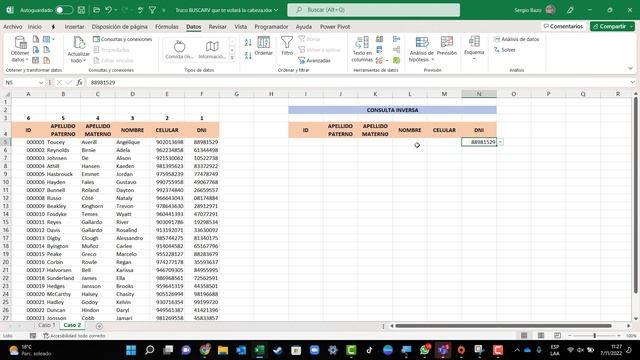Expand the Name Box dropdown

[x=41, y=82]
